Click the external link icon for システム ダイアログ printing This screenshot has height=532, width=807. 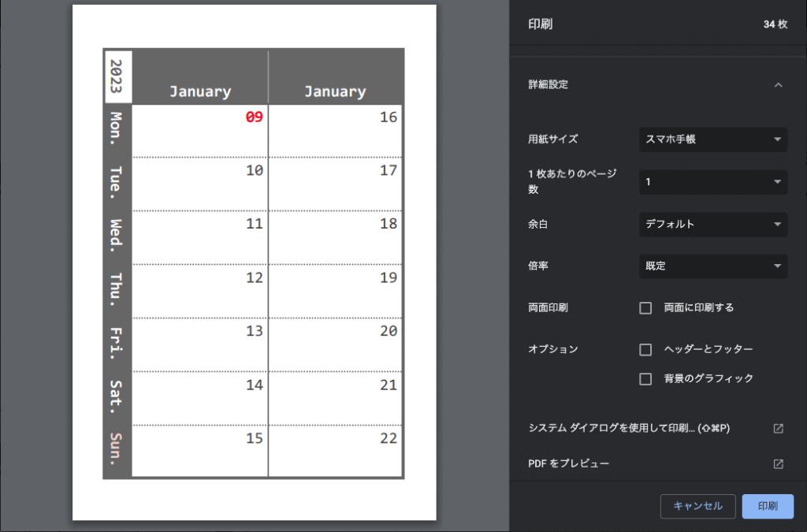point(778,428)
